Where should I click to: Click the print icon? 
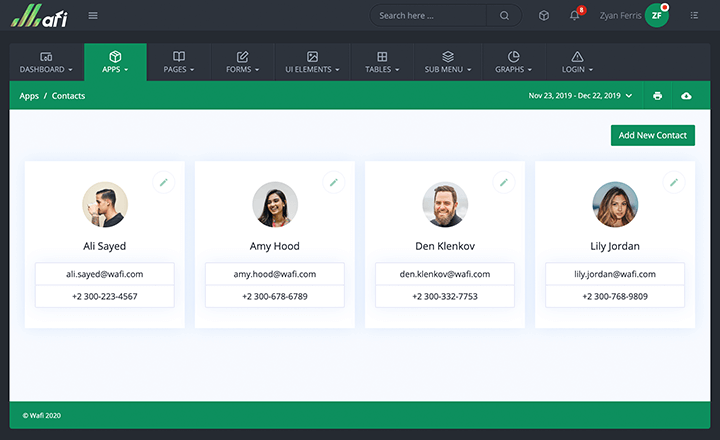(657, 96)
